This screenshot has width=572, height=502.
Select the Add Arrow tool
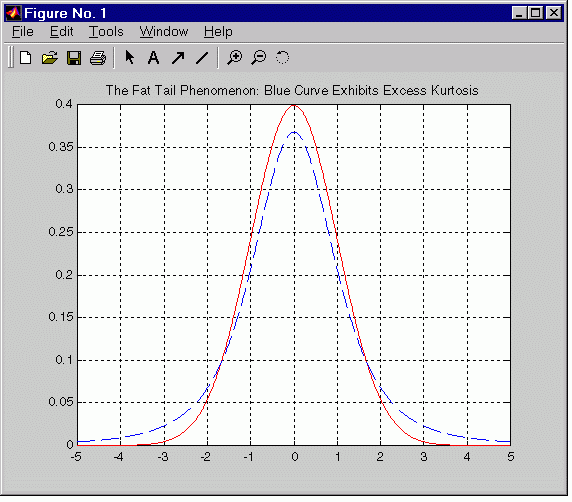point(178,58)
